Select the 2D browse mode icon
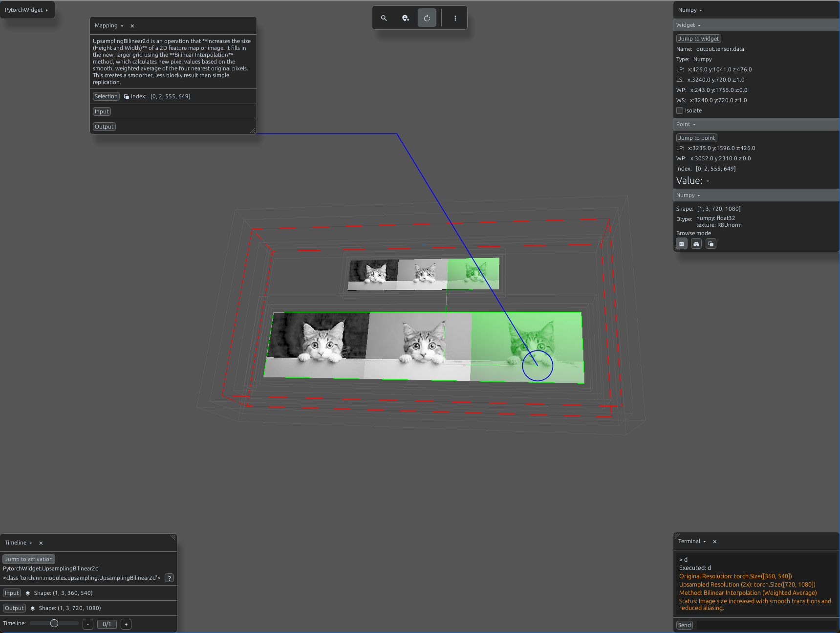 tap(682, 244)
